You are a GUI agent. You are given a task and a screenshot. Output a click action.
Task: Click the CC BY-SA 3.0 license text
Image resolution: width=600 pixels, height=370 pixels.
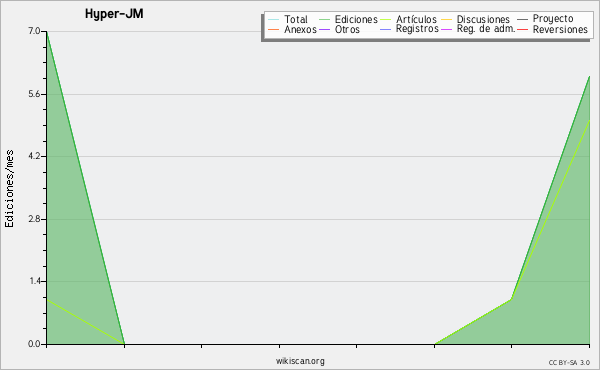pos(569,362)
